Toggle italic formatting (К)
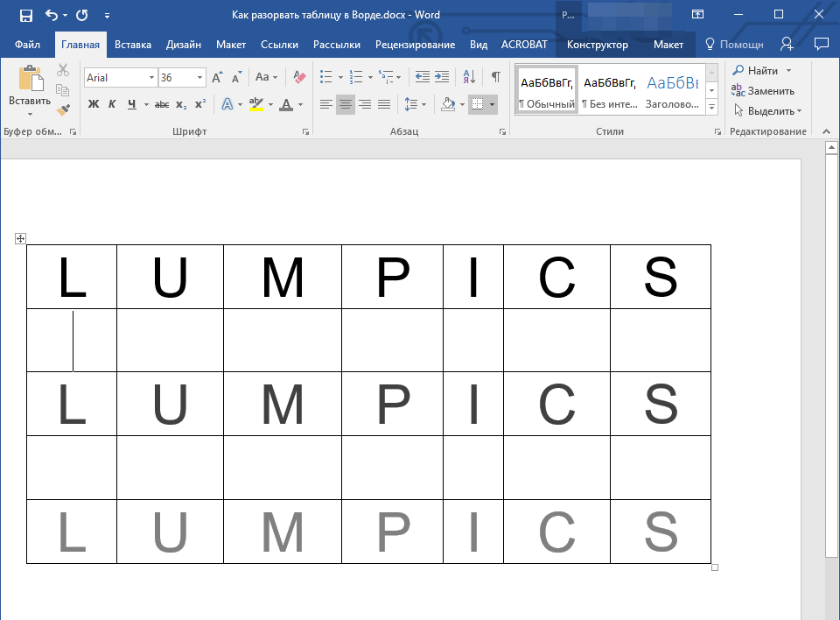This screenshot has width=840, height=620. (x=112, y=104)
